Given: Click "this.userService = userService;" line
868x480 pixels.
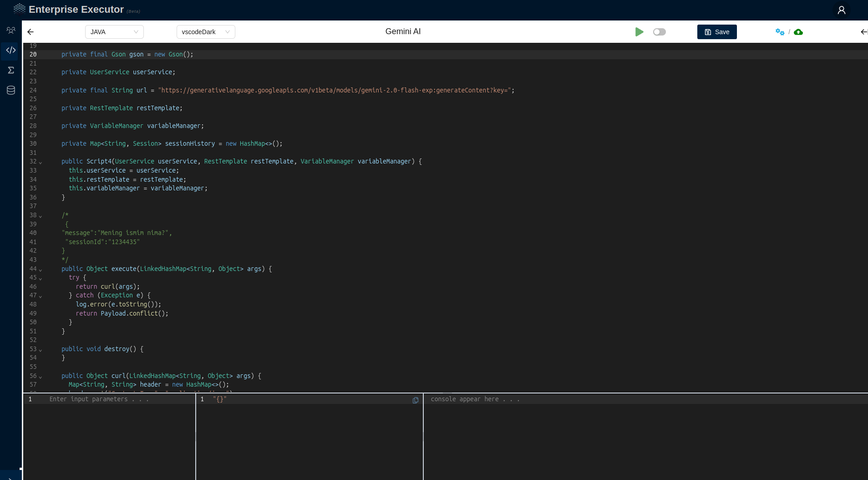Looking at the screenshot, I should [x=124, y=170].
